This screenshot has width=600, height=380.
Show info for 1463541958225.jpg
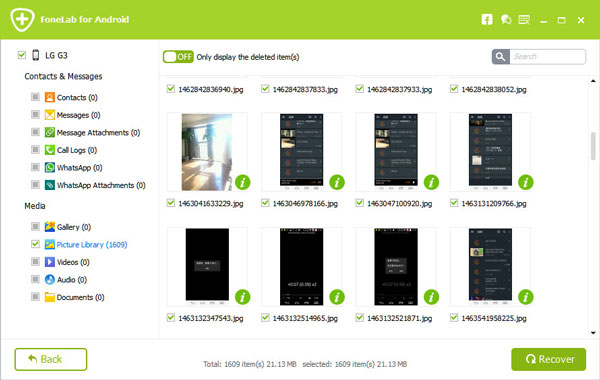526,297
